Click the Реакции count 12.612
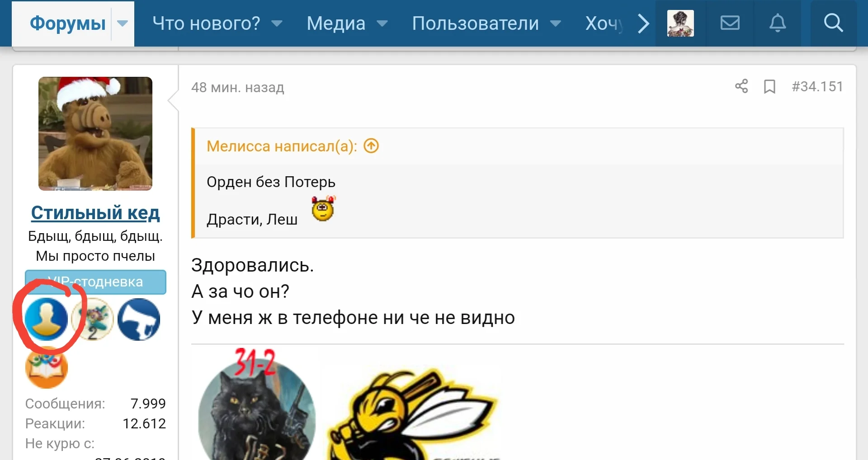This screenshot has height=460, width=868. [x=144, y=423]
